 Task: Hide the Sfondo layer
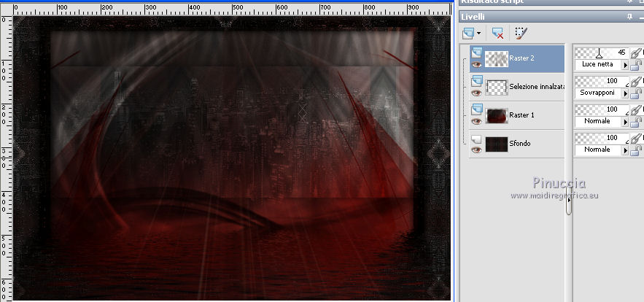point(476,150)
